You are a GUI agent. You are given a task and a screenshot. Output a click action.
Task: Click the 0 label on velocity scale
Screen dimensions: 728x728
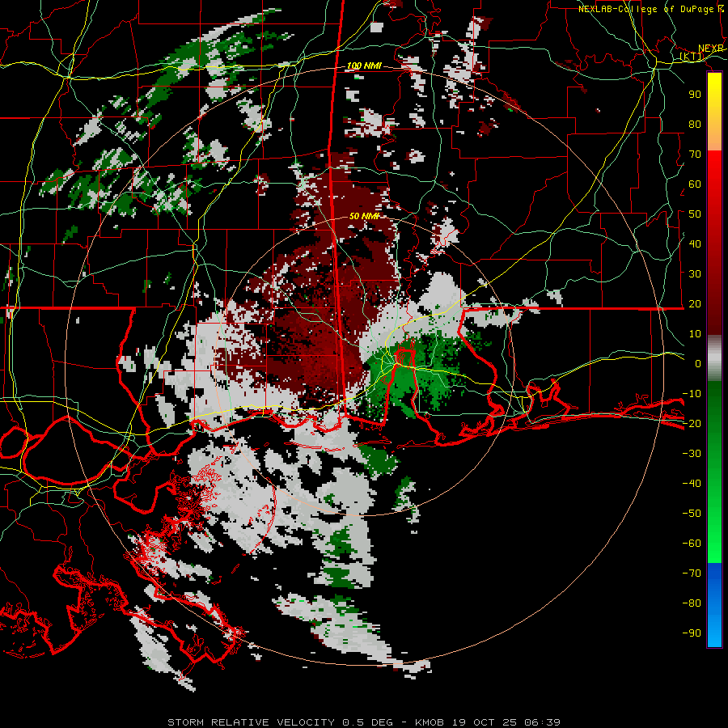tap(698, 364)
